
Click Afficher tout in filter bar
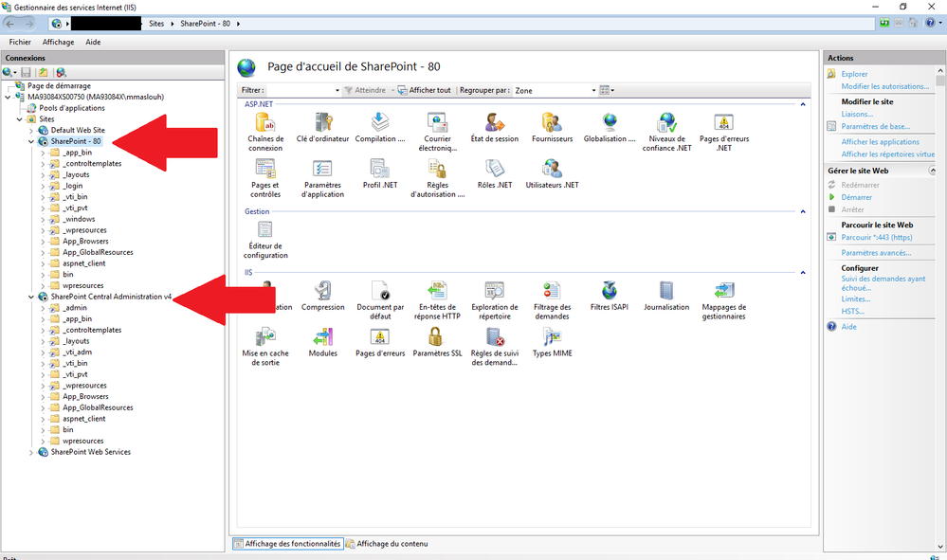point(424,91)
